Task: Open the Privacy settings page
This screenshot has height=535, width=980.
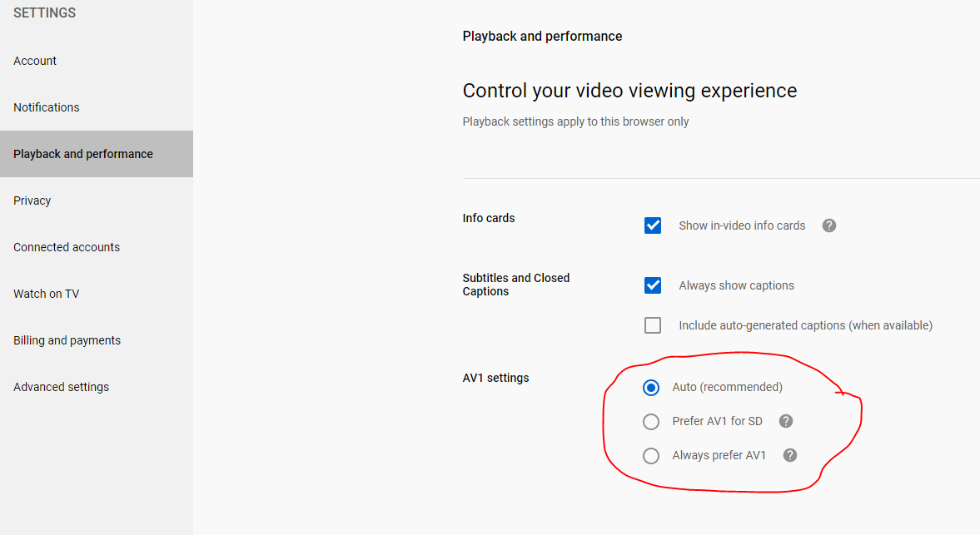Action: [32, 201]
